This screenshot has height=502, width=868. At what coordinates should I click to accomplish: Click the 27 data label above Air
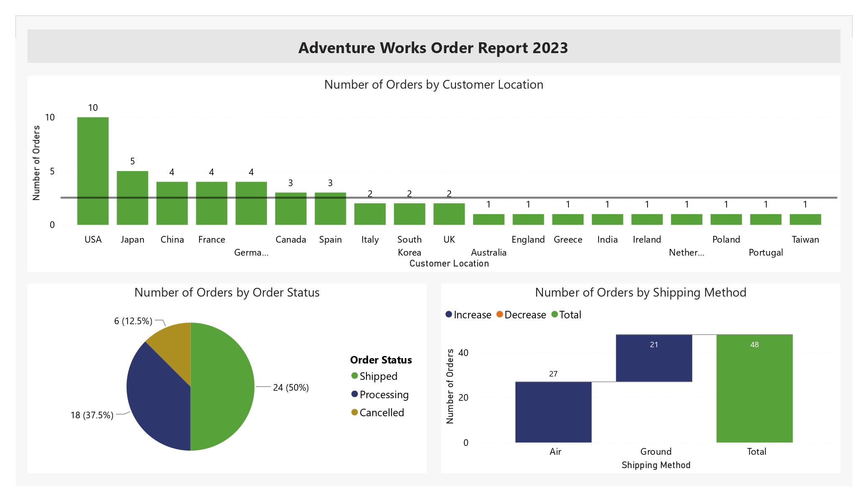tap(553, 374)
